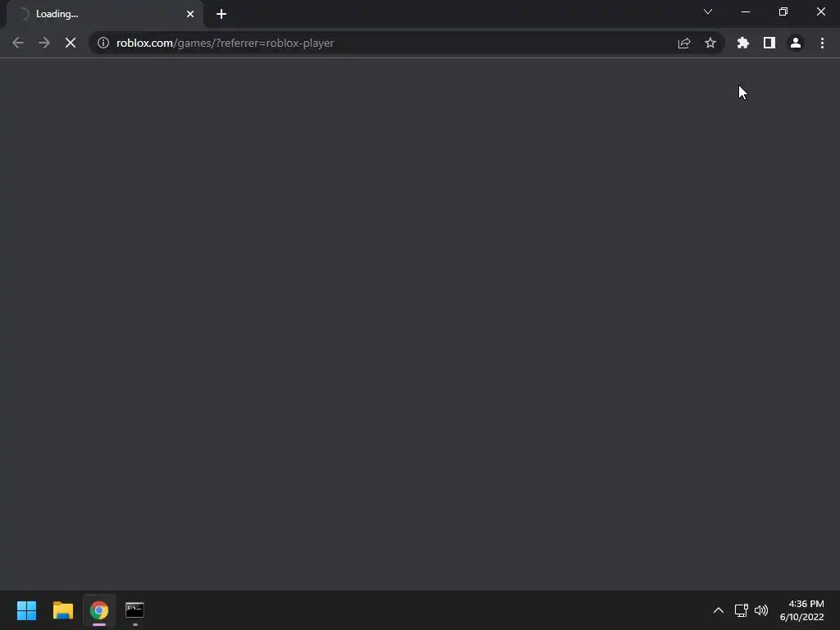Open a new tab
This screenshot has width=840, height=630.
[x=221, y=14]
